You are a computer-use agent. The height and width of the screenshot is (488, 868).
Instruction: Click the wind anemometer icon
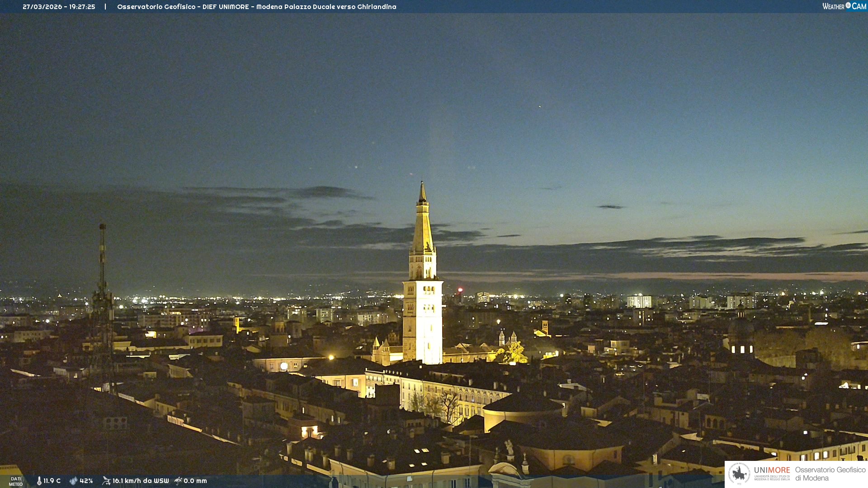pyautogui.click(x=106, y=481)
